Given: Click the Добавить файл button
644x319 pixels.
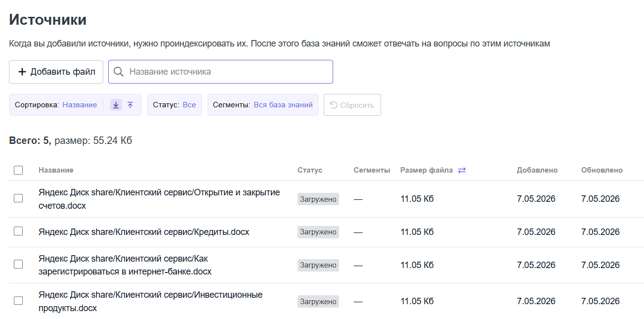Looking at the screenshot, I should pyautogui.click(x=56, y=72).
